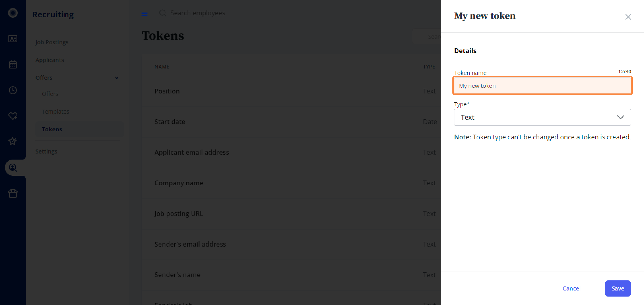Click the Search employees field
Screen dimensions: 644x305
197,13
